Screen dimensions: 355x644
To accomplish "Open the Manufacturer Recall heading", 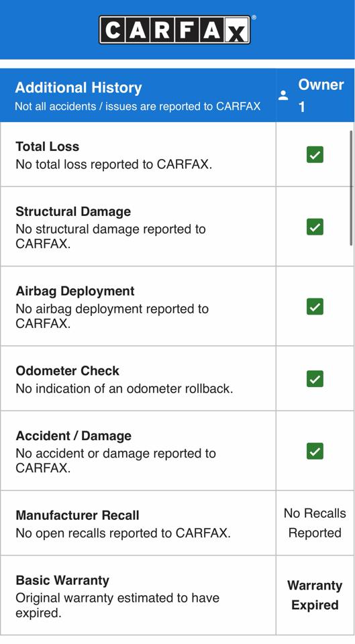I will point(77,515).
